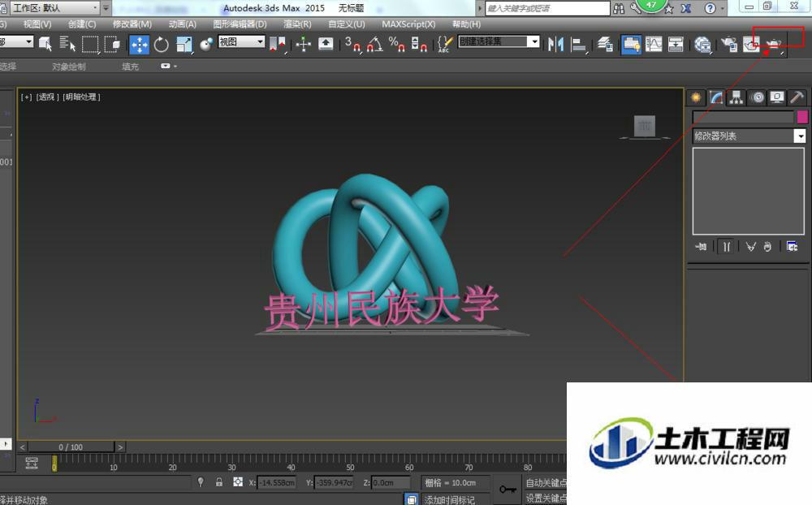This screenshot has height=505, width=812.
Task: Open the Schematic View icon
Action: coord(676,44)
